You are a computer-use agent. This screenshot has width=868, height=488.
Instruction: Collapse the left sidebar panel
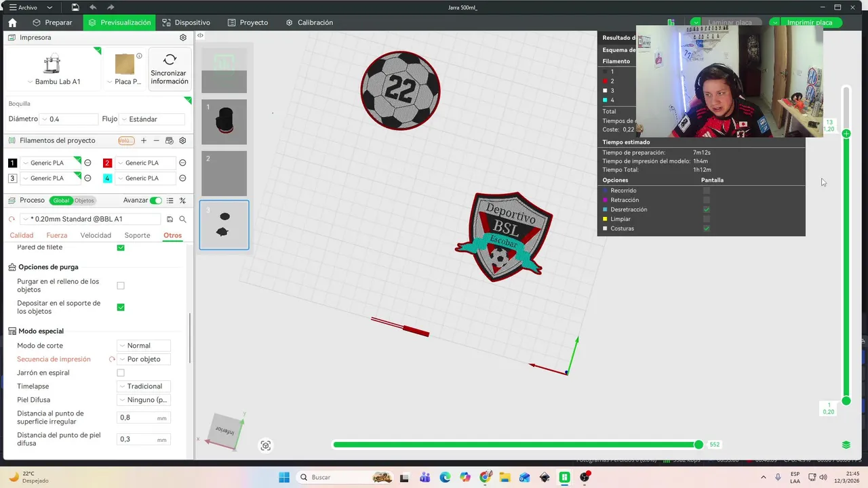(200, 35)
